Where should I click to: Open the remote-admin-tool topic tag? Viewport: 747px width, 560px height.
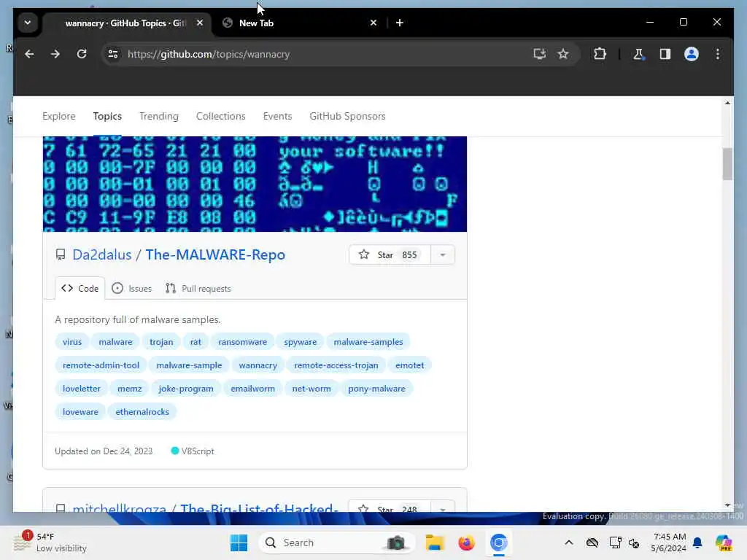tap(101, 365)
